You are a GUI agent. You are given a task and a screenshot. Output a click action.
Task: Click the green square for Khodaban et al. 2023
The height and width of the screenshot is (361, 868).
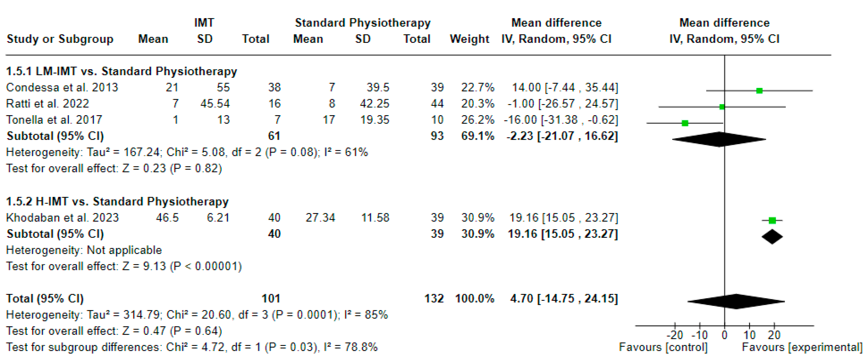pyautogui.click(x=772, y=220)
